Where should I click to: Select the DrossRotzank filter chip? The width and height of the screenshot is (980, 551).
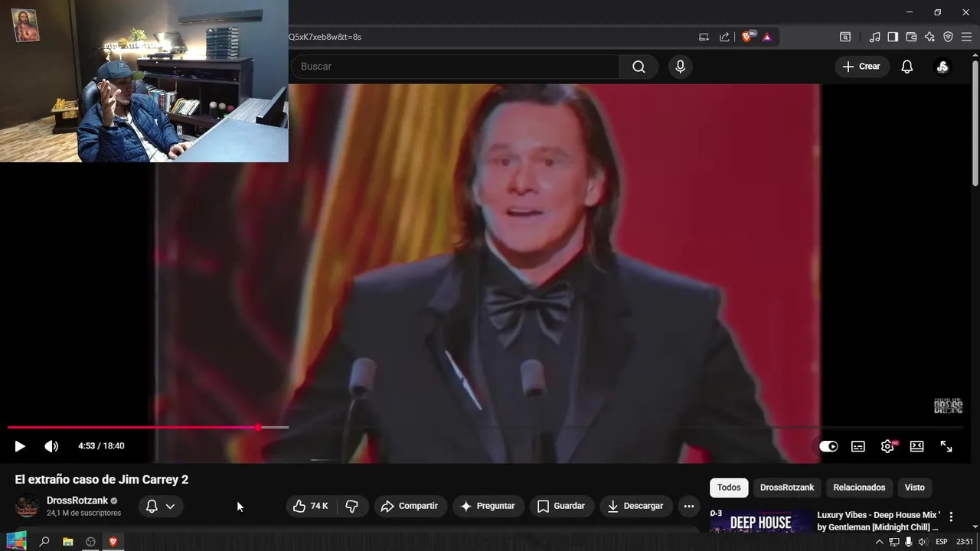(787, 487)
